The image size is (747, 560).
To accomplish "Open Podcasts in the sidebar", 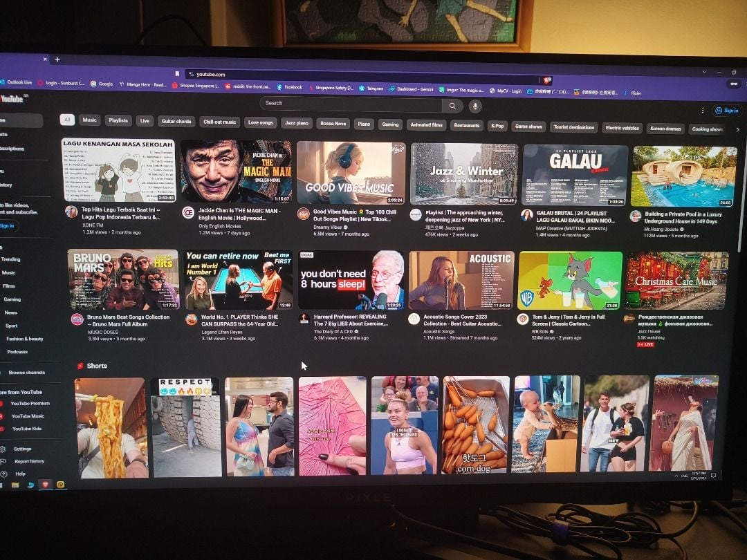I will click(17, 352).
